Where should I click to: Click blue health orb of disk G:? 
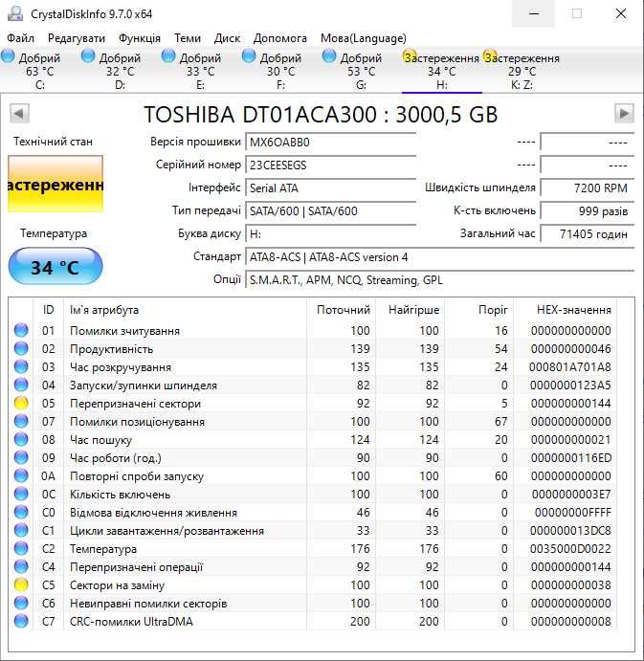329,56
